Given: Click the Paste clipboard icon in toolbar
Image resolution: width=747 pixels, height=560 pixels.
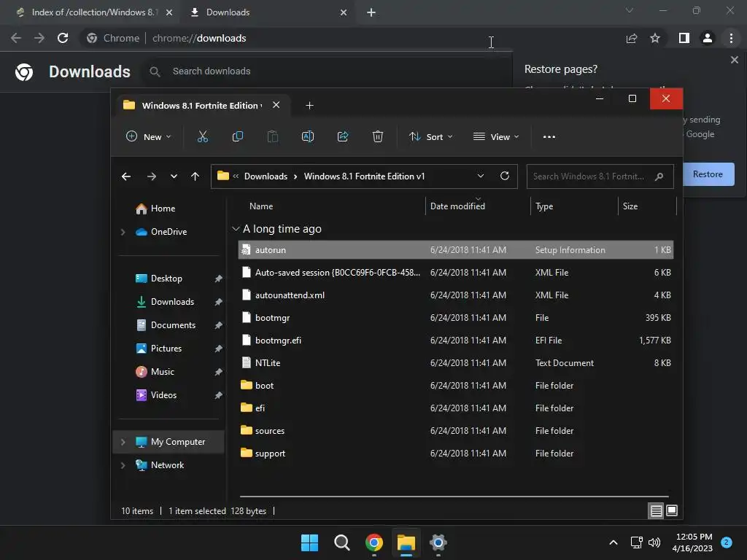Looking at the screenshot, I should coord(273,136).
